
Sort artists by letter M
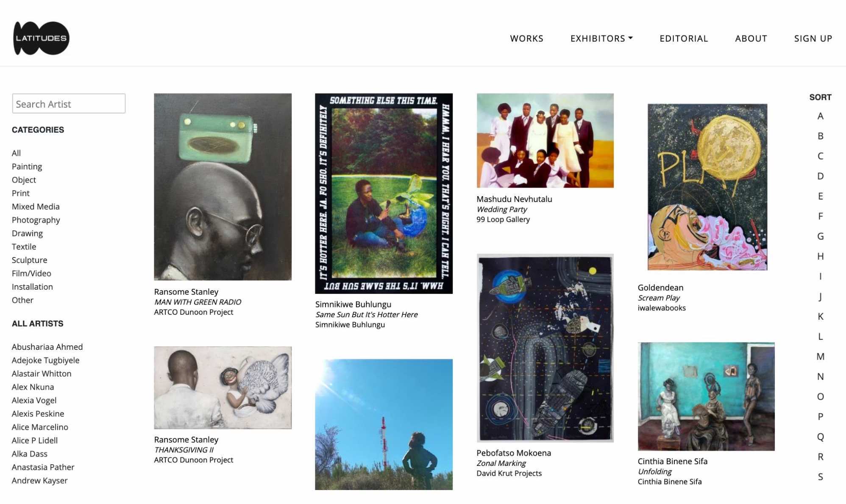coord(820,357)
